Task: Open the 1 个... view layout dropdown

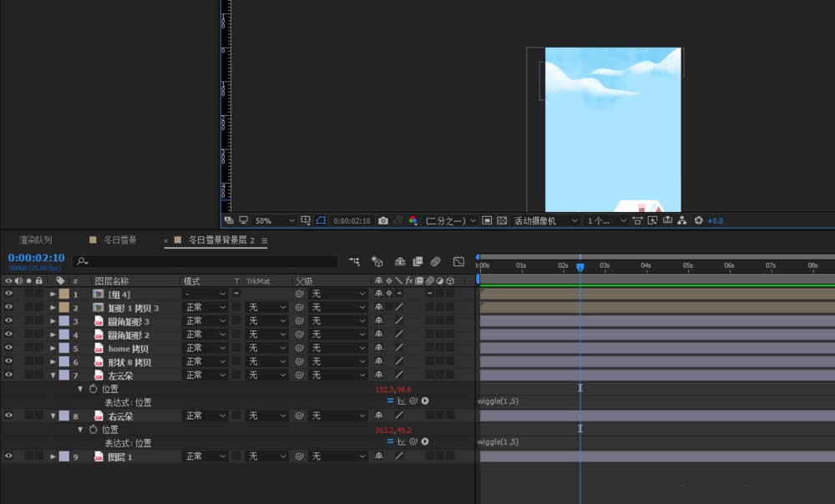Action: click(606, 221)
